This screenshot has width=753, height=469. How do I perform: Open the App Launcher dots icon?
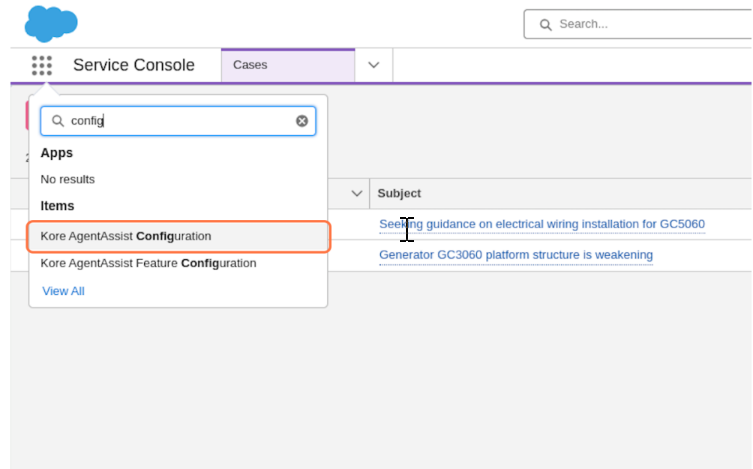[41, 66]
